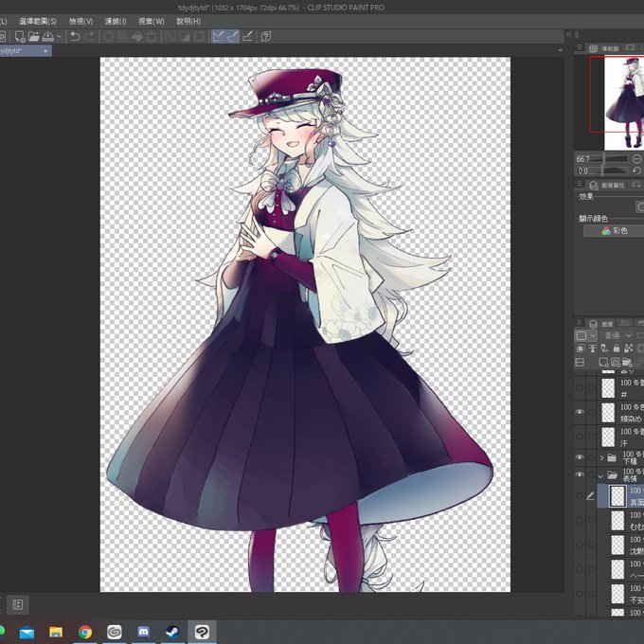
Task: Click the Open file folder icon
Action: point(34,37)
